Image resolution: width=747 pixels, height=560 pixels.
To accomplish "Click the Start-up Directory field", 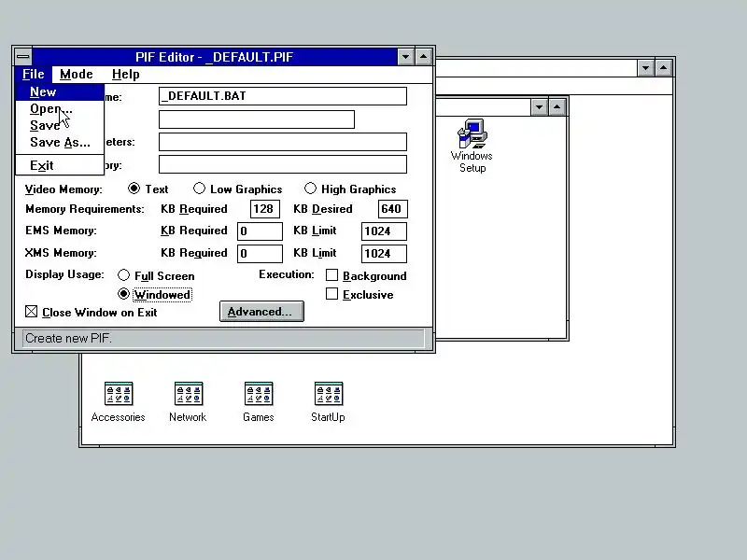I will [283, 164].
